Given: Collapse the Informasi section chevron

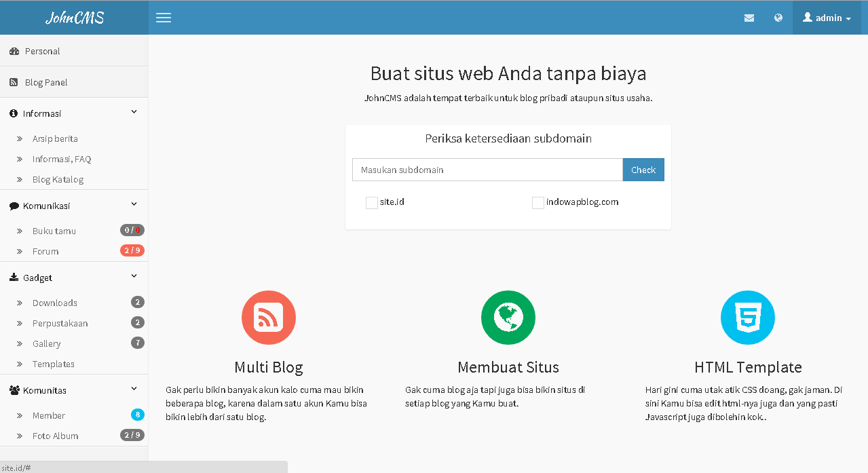Looking at the screenshot, I should pyautogui.click(x=134, y=112).
